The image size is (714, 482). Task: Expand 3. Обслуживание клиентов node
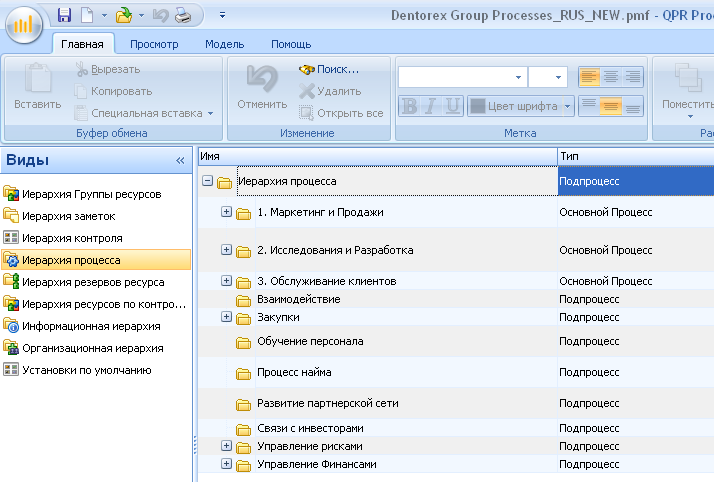click(x=226, y=280)
